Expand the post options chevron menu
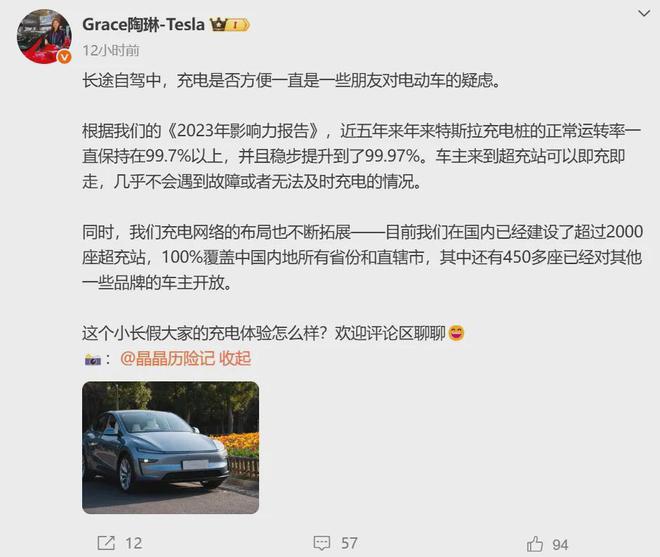Image resolution: width=660 pixels, height=557 pixels. point(644,13)
